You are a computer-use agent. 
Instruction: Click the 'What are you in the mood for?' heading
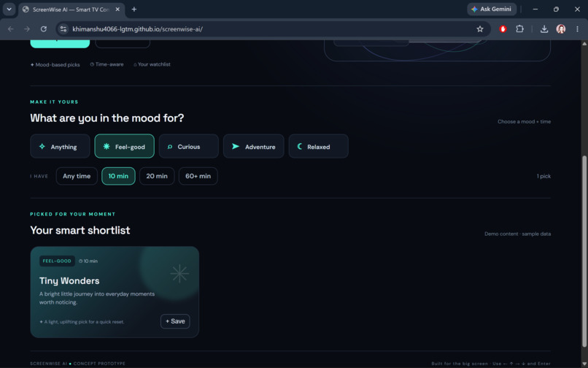coord(107,118)
